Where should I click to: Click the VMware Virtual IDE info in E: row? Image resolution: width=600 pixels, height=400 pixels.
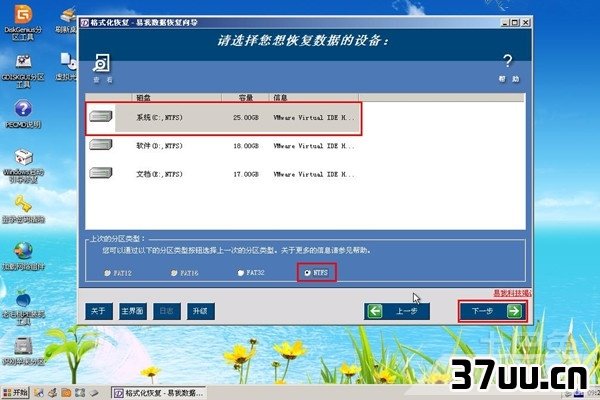point(314,174)
